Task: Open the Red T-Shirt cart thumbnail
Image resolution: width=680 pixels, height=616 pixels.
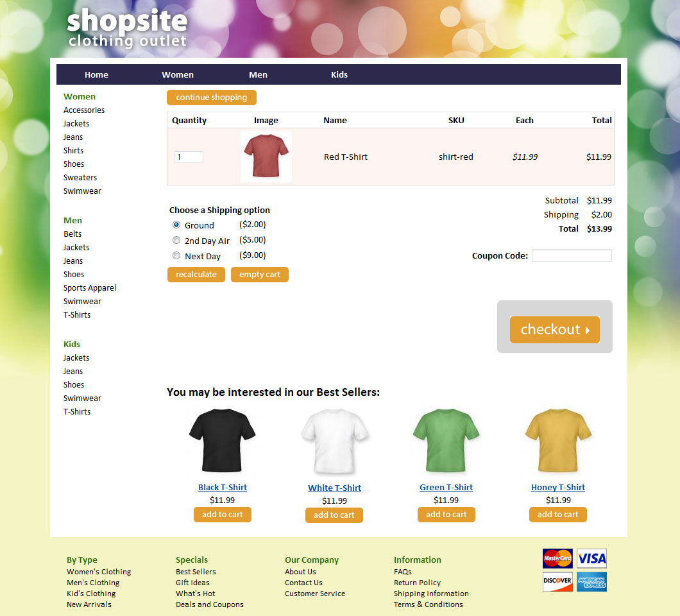Action: (266, 156)
